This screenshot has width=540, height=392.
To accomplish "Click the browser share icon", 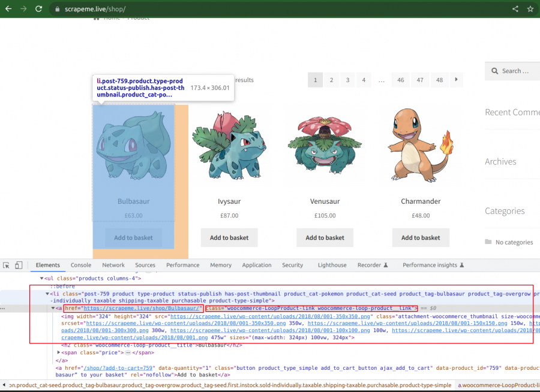I will coord(514,8).
